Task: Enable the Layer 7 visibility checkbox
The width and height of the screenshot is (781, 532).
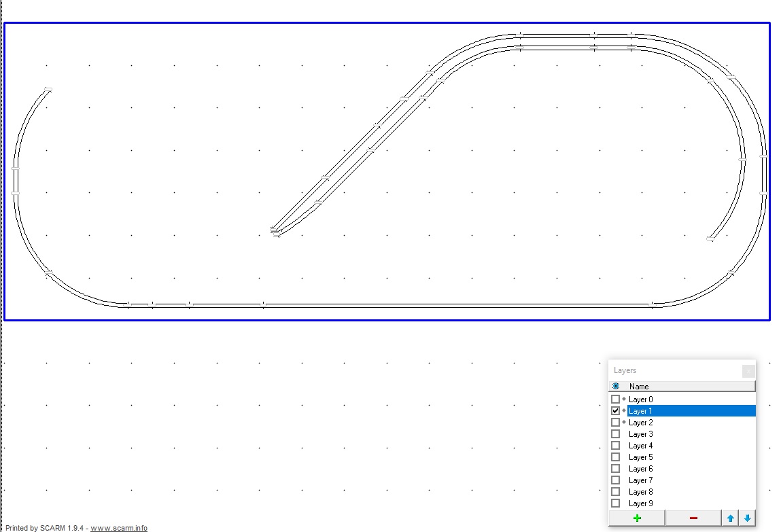Action: 616,480
